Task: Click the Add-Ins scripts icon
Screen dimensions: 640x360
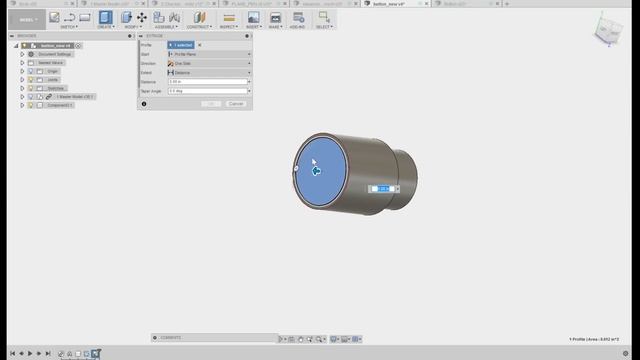Action: click(x=298, y=17)
